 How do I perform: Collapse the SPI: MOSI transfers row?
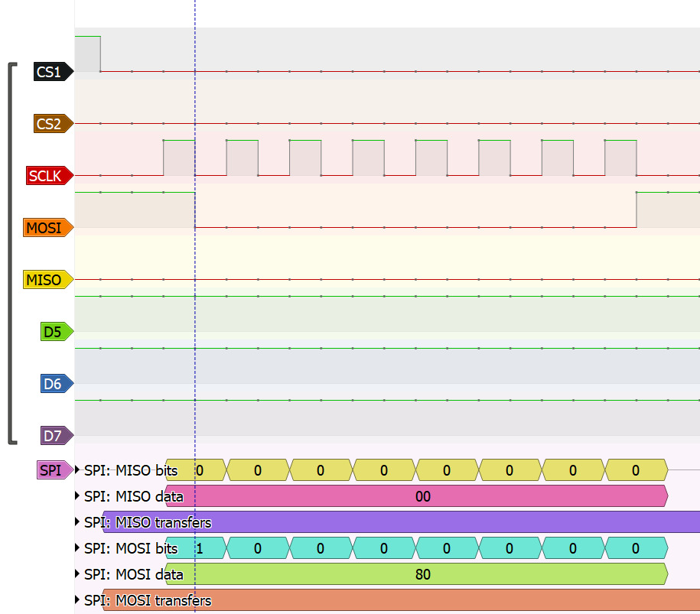(x=77, y=599)
